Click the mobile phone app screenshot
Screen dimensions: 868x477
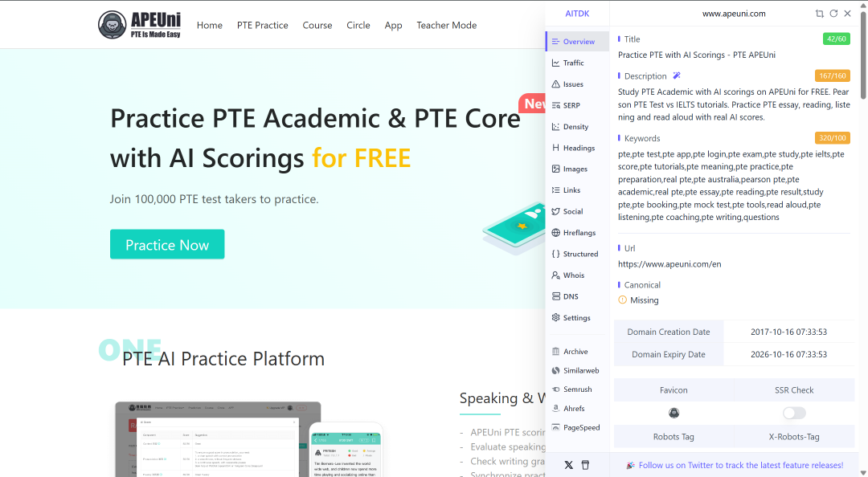coord(346,450)
